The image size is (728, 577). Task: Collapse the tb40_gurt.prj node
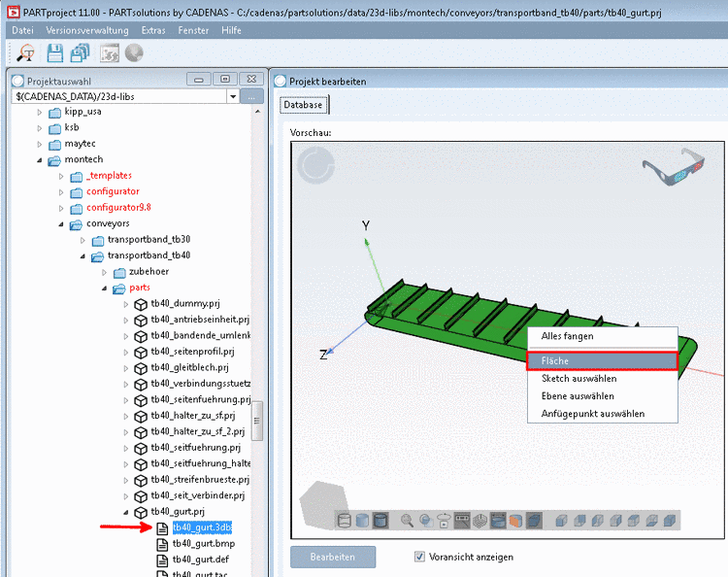(126, 512)
